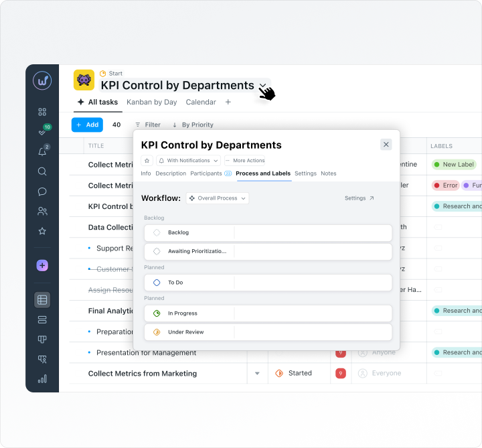This screenshot has height=448, width=482.
Task: Open the Participants tab in dialog
Action: [206, 173]
